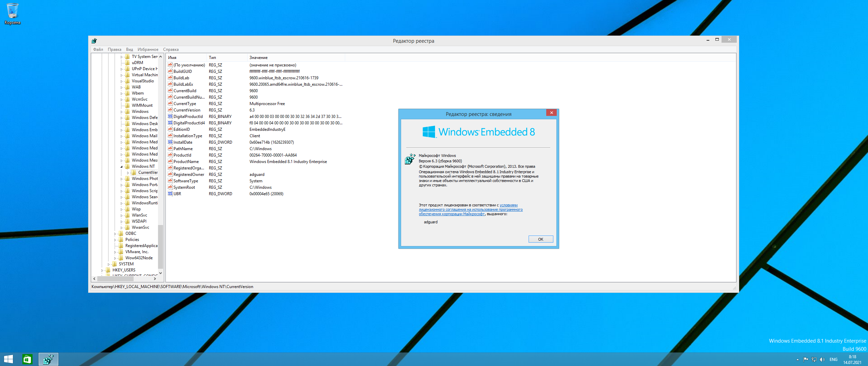Click the HKEY_USERS folder icon
The height and width of the screenshot is (366, 868).
tap(108, 270)
